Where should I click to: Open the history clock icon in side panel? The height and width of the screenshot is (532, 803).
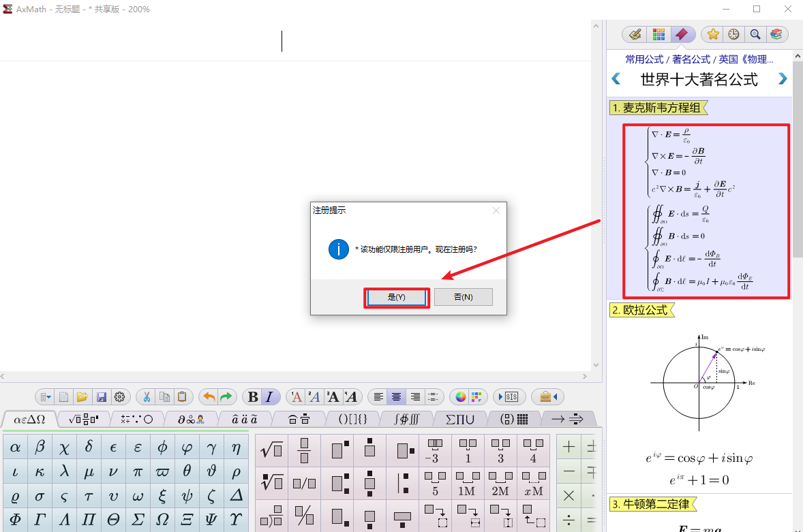tap(733, 34)
